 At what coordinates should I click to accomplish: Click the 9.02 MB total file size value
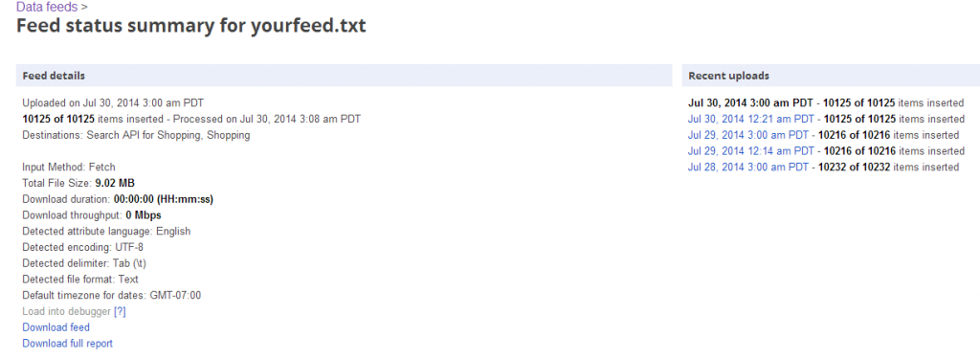(x=115, y=183)
